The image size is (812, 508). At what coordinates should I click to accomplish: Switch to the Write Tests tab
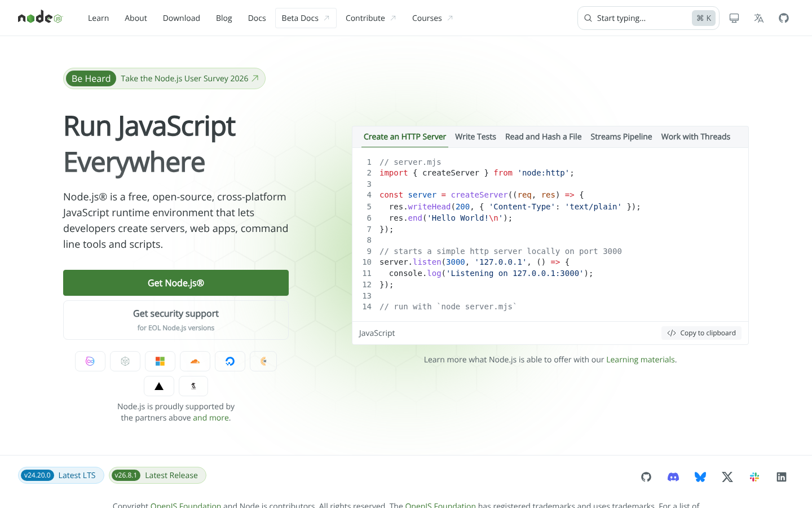click(x=475, y=137)
